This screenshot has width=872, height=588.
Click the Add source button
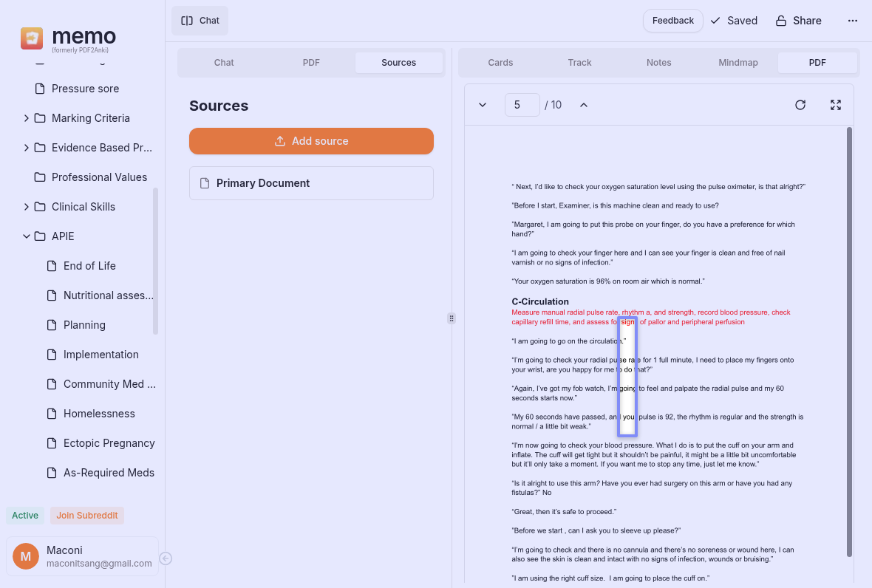[x=311, y=141]
